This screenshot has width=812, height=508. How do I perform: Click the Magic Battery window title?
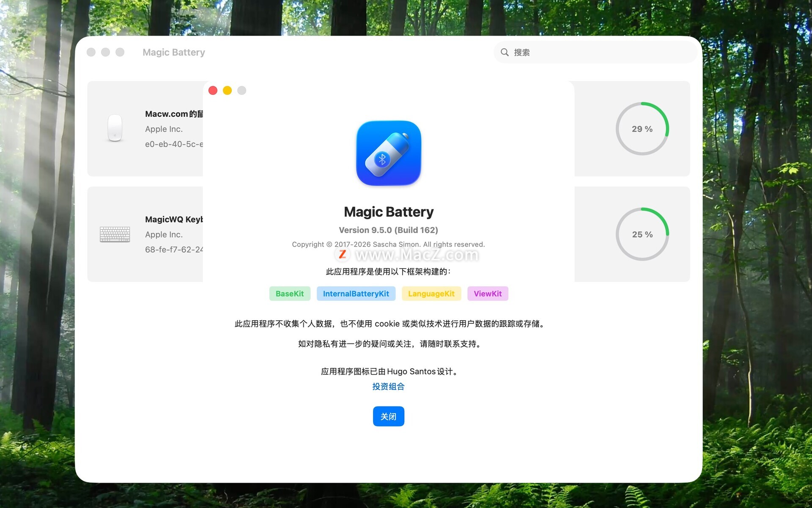coord(173,52)
